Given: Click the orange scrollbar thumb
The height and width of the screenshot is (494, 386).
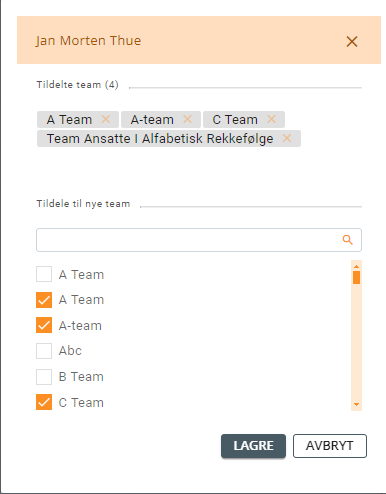Looking at the screenshot, I should coord(356,277).
